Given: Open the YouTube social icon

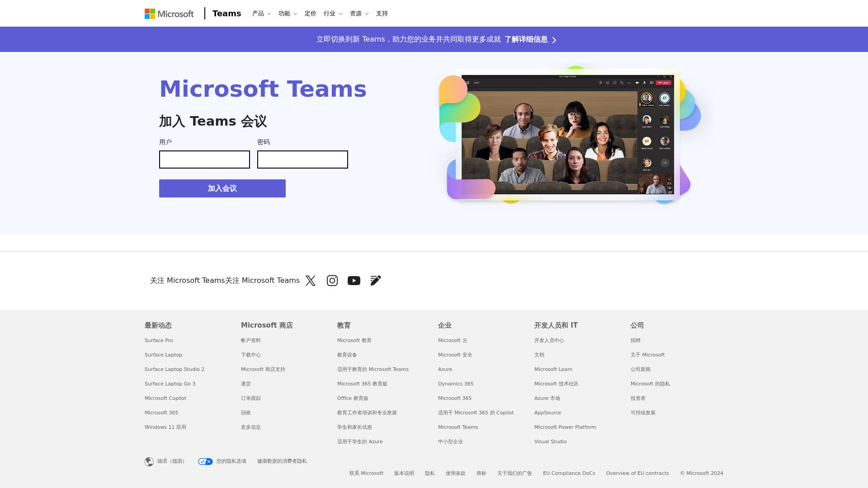Looking at the screenshot, I should coord(354,281).
